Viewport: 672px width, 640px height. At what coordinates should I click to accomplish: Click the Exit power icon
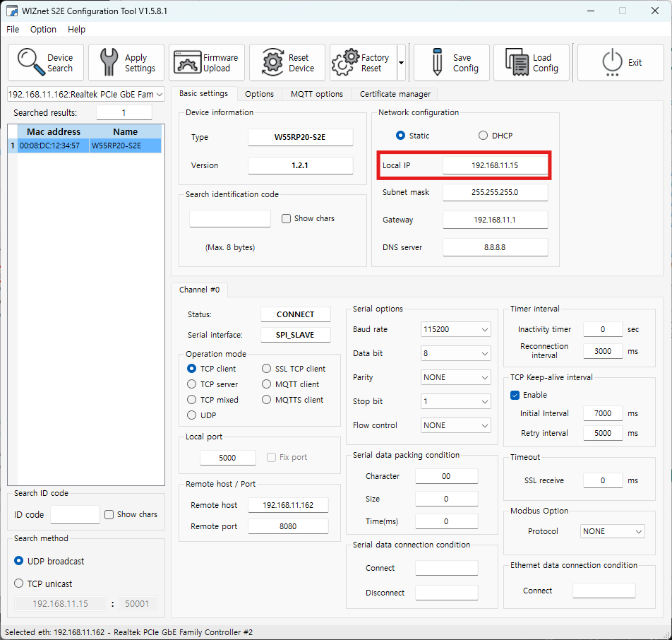pyautogui.click(x=612, y=62)
